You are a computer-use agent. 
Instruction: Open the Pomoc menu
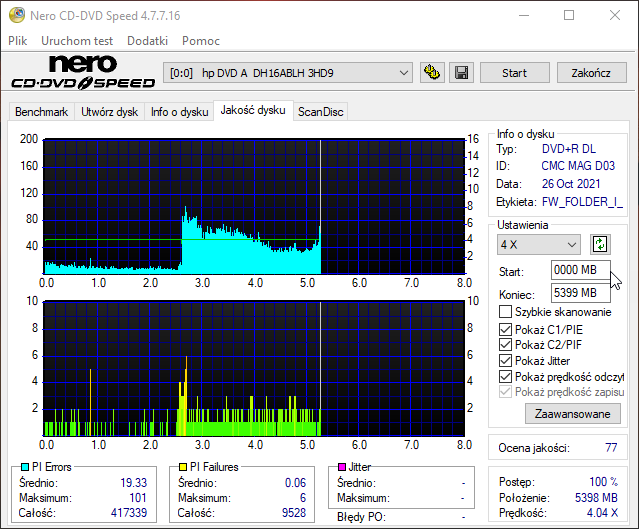201,41
